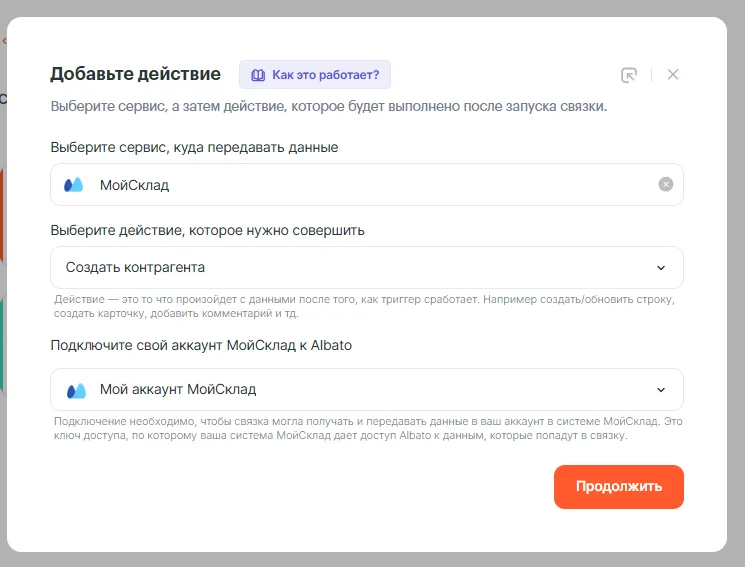745x567 pixels.
Task: Click the collapse-window arrow icon in the header
Action: [x=628, y=75]
